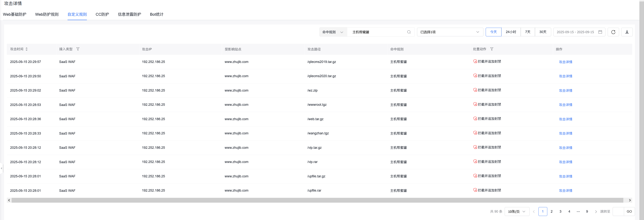Click the search magnifier icon
644x220 pixels.
click(409, 32)
